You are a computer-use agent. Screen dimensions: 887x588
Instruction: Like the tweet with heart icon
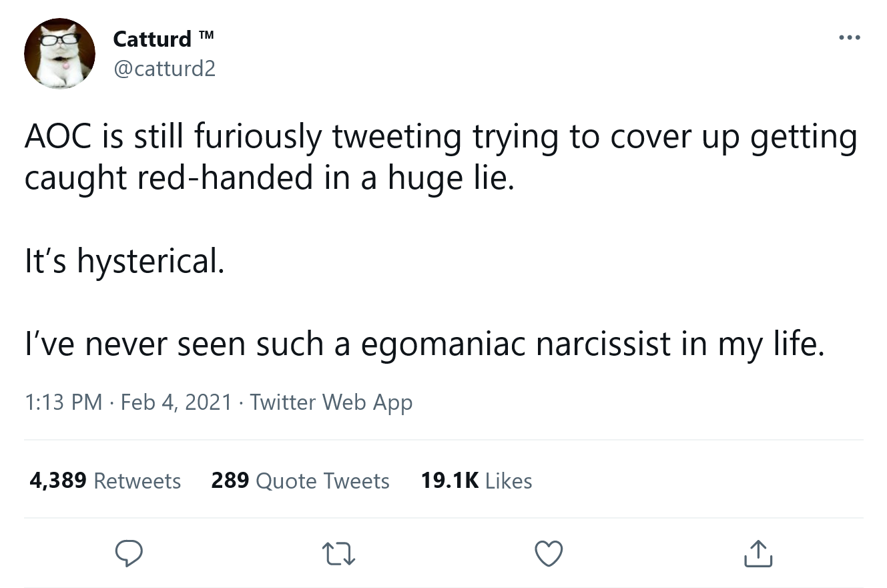pos(549,553)
